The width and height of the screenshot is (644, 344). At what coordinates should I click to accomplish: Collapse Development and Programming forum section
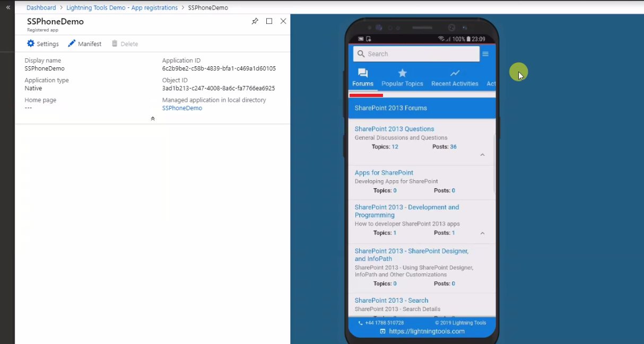tap(482, 233)
